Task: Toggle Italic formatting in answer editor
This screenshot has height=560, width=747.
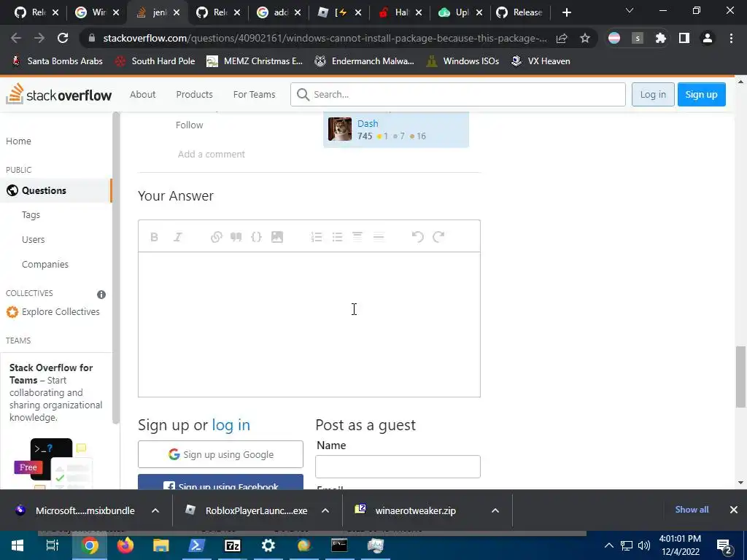Action: point(178,237)
